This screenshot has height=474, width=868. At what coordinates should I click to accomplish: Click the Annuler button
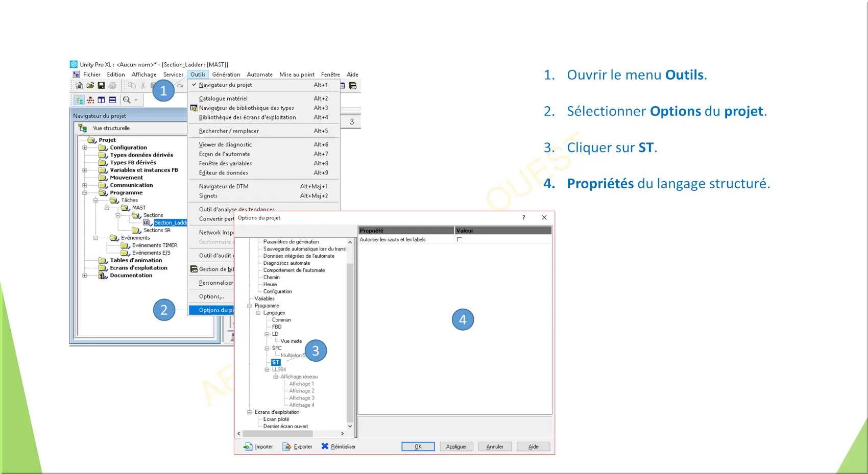point(495,446)
